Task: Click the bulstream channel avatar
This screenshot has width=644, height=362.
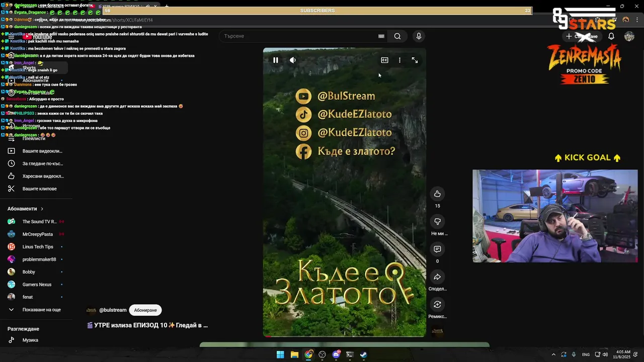Action: (x=91, y=310)
